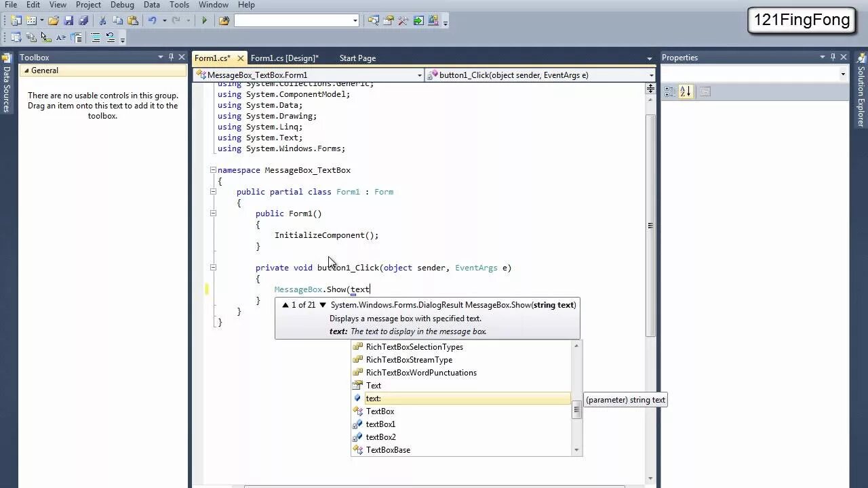868x488 pixels.
Task: Uncomment the selected lines icon
Action: [111, 38]
